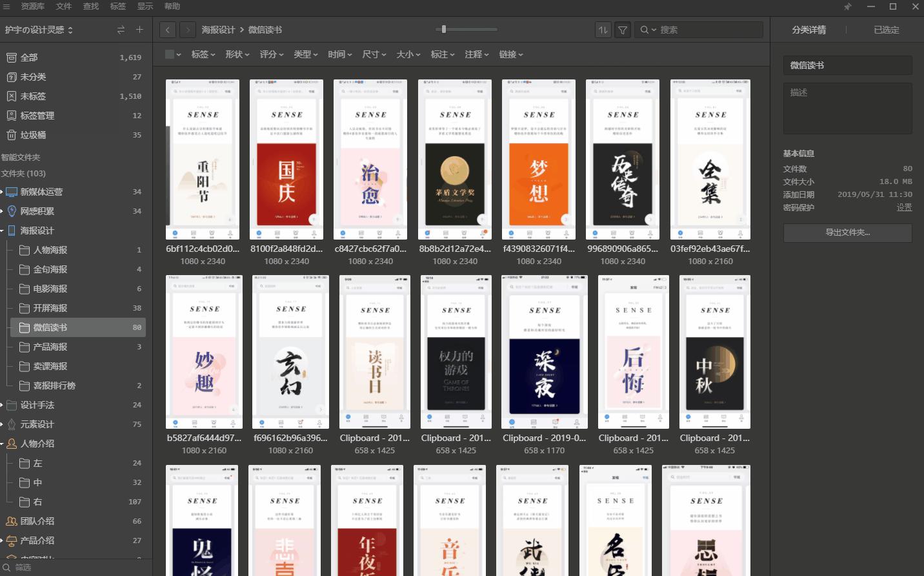The width and height of the screenshot is (924, 576).
Task: Open the 文件 menu
Action: click(63, 6)
